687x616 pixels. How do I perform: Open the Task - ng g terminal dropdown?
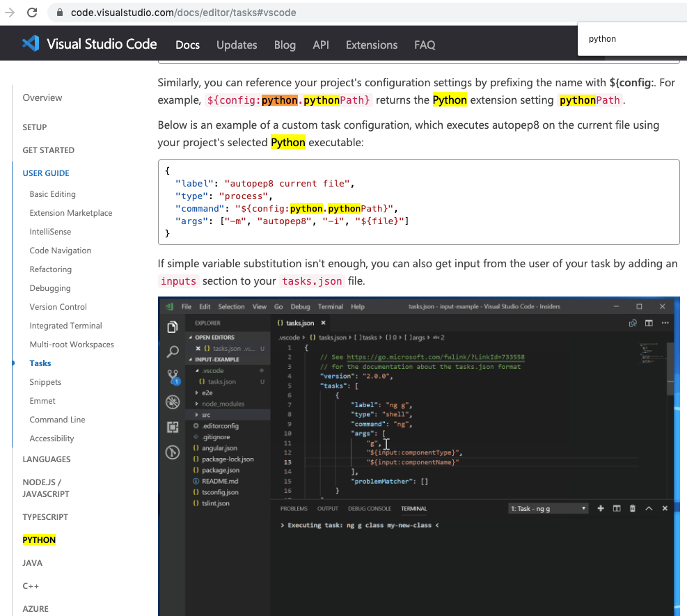tap(548, 509)
